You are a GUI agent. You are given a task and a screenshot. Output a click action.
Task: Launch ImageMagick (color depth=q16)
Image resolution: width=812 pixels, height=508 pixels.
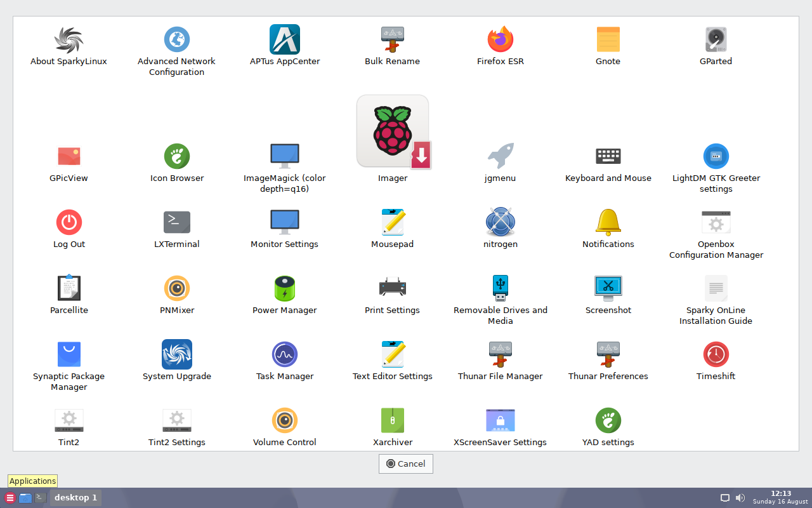click(285, 156)
